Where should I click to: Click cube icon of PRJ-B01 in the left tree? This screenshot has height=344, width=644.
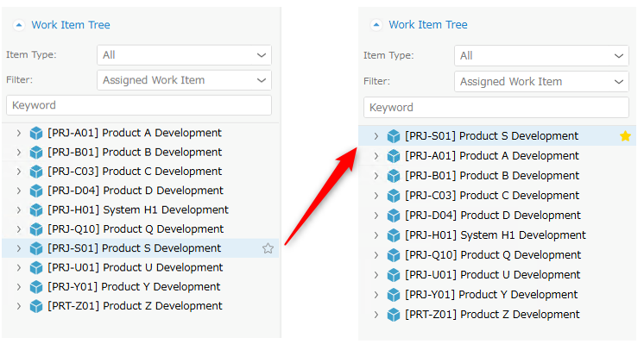pyautogui.click(x=36, y=152)
